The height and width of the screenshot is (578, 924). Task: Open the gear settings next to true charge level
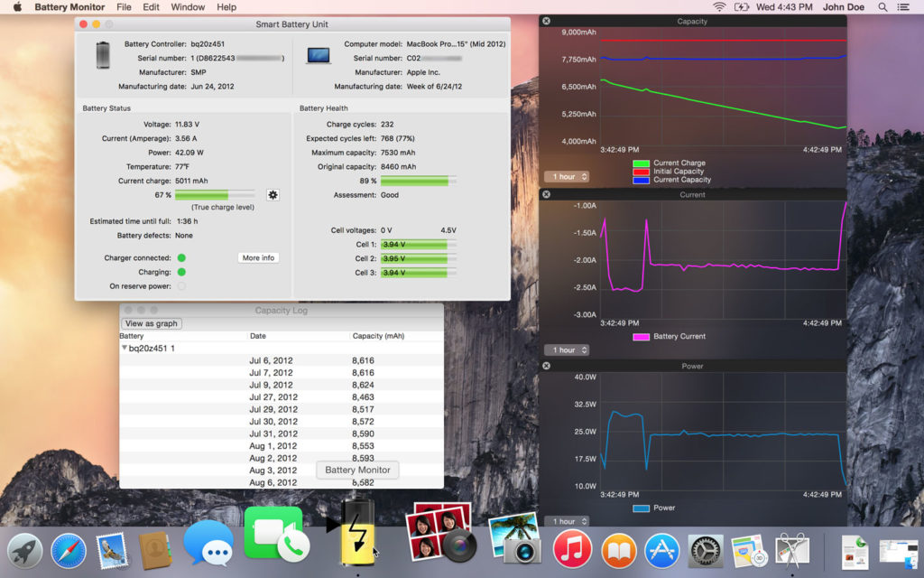(x=273, y=194)
